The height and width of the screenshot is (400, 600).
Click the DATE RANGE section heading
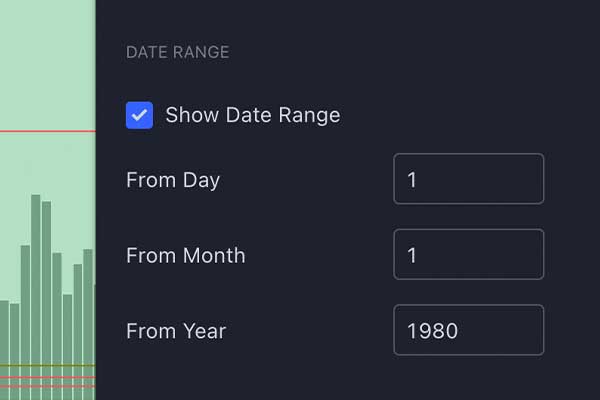pos(177,52)
